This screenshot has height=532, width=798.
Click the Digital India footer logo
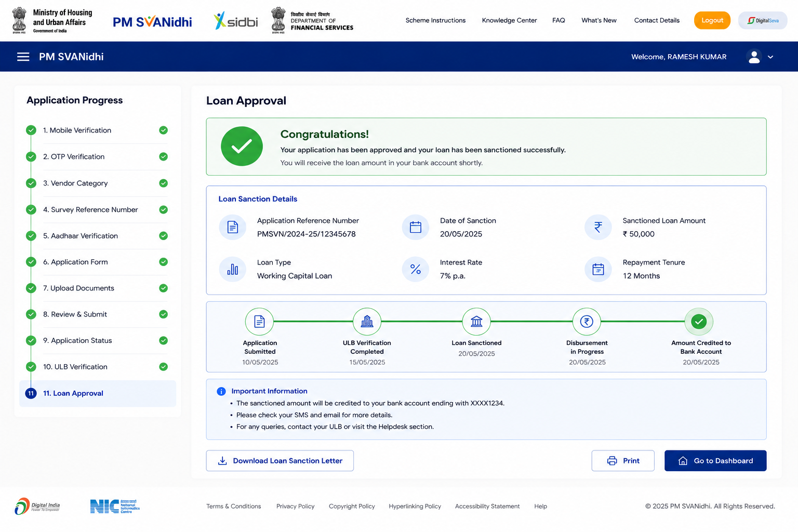[x=37, y=506]
